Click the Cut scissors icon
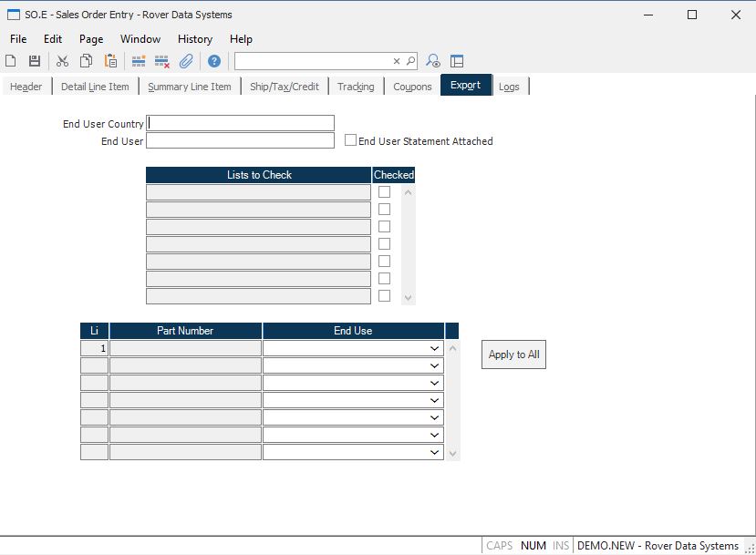Image resolution: width=756 pixels, height=555 pixels. pyautogui.click(x=62, y=61)
